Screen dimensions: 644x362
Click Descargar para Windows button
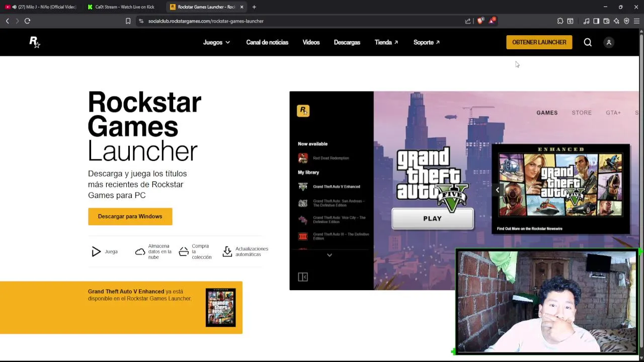(130, 217)
